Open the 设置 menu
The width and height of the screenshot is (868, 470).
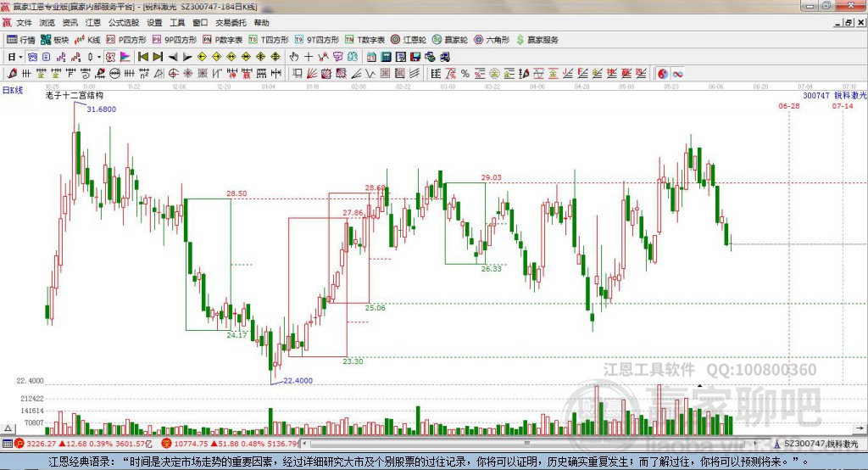(x=154, y=23)
